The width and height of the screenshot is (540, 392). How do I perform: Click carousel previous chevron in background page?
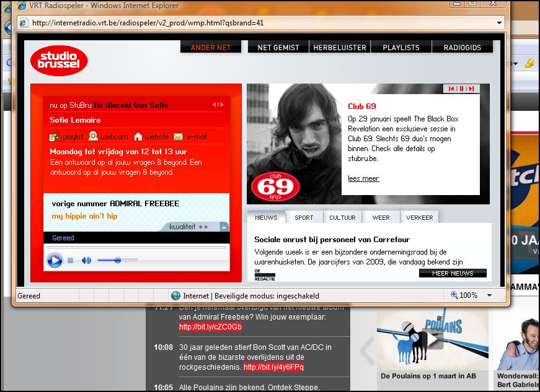367,351
